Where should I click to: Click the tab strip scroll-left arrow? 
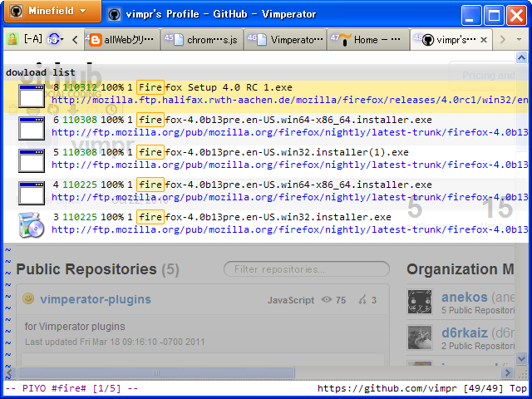point(75,40)
